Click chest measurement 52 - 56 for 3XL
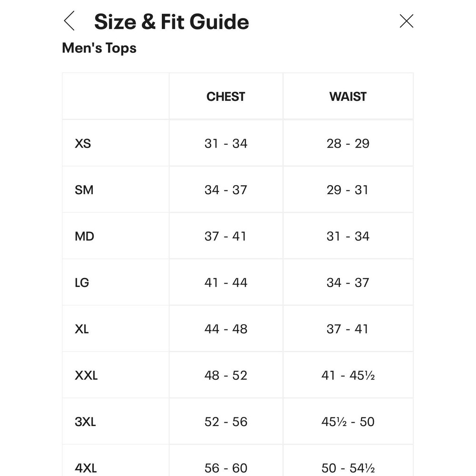Image resolution: width=476 pixels, height=476 pixels. (226, 422)
